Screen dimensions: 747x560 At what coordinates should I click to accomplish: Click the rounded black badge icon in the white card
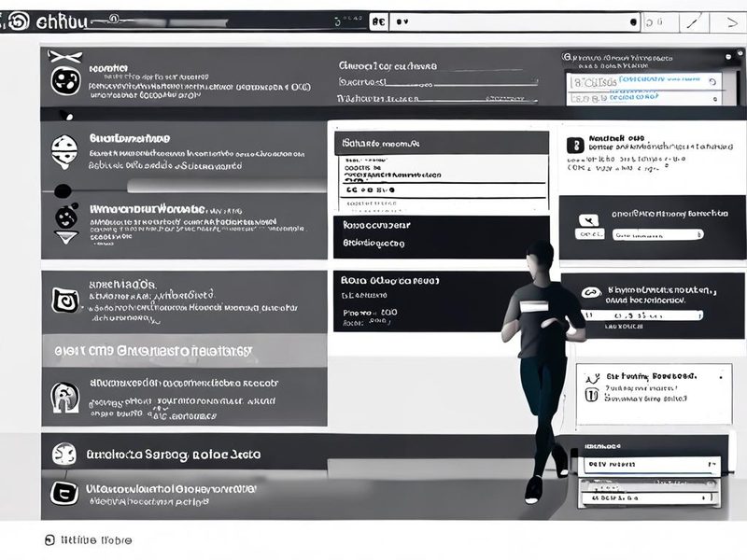(x=575, y=146)
